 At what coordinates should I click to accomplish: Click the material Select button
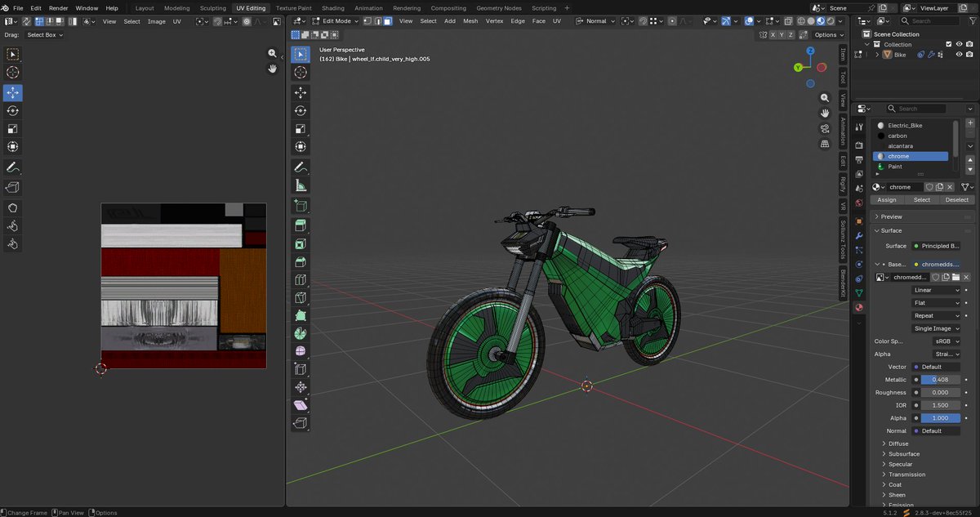pyautogui.click(x=922, y=199)
